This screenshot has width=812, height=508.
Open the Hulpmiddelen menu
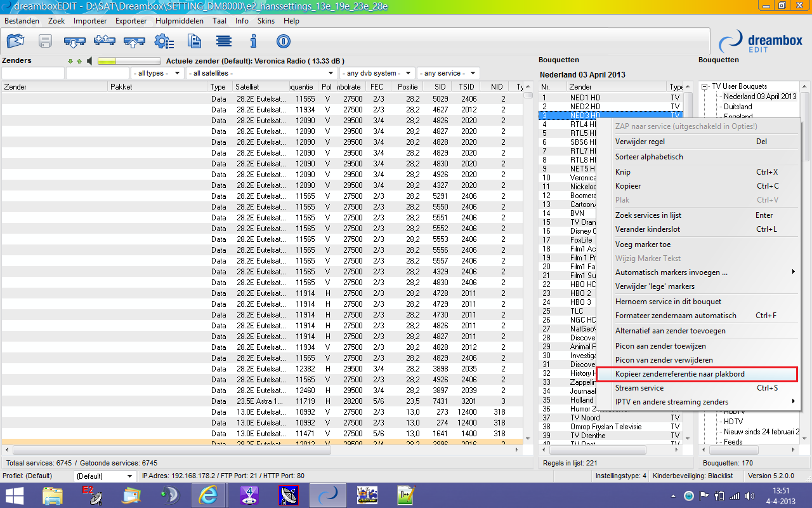pos(180,21)
